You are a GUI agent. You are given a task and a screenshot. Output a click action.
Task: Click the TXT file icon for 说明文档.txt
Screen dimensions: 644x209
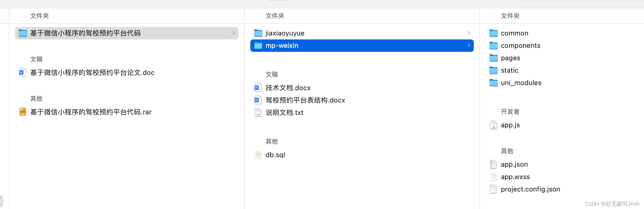point(258,112)
